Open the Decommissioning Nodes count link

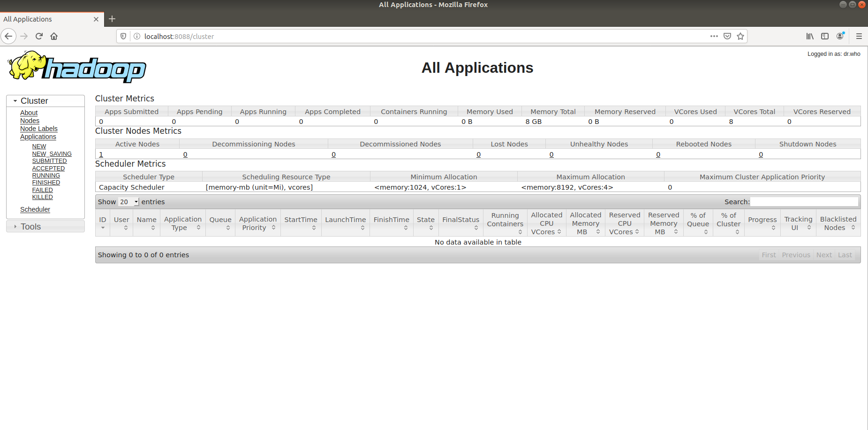coord(185,154)
